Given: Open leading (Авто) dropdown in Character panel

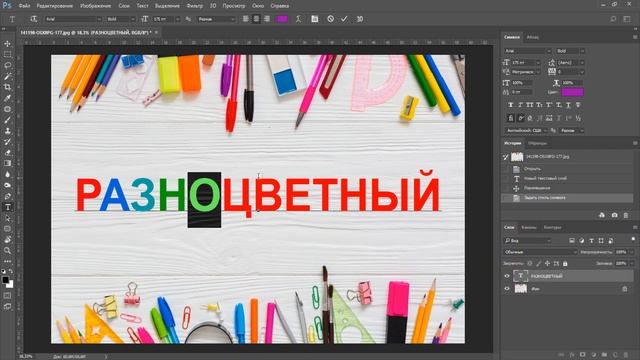Looking at the screenshot, I should pyautogui.click(x=571, y=62).
